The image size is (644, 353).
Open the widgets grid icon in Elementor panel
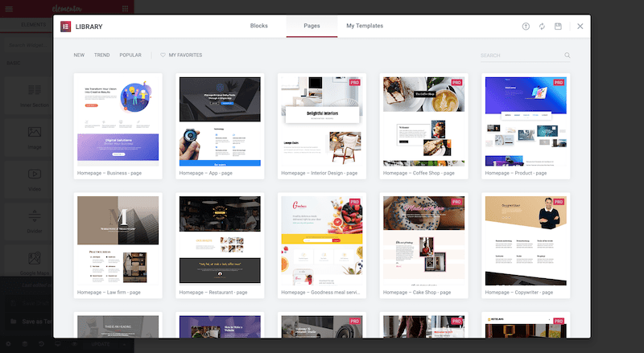[x=125, y=9]
